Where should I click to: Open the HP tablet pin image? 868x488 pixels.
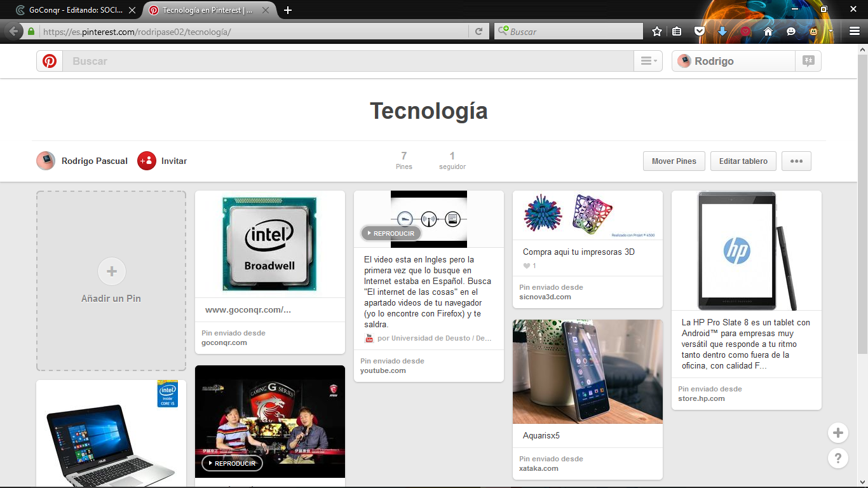pos(747,250)
